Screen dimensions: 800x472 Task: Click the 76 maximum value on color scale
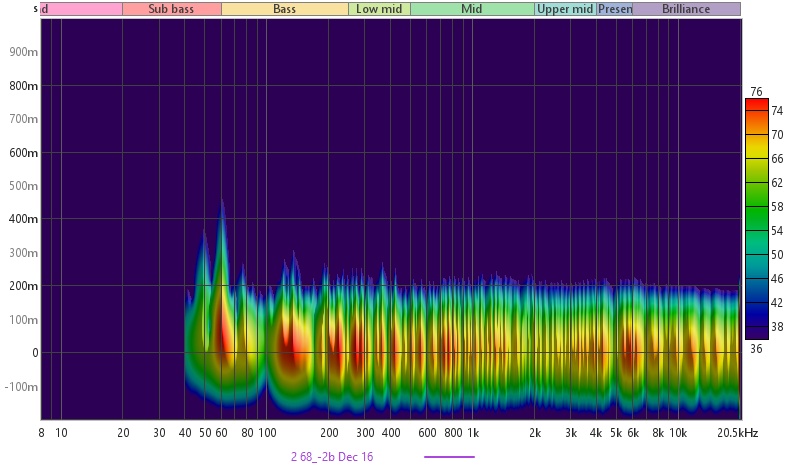(757, 92)
